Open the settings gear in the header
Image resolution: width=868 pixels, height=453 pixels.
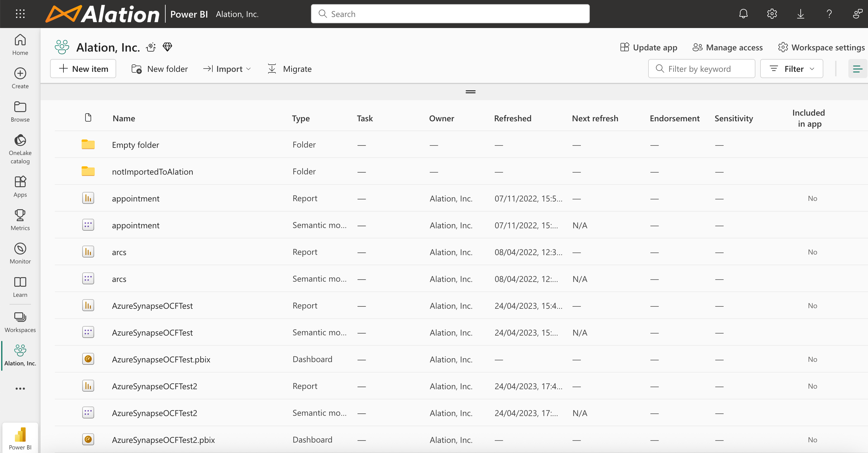(772, 14)
